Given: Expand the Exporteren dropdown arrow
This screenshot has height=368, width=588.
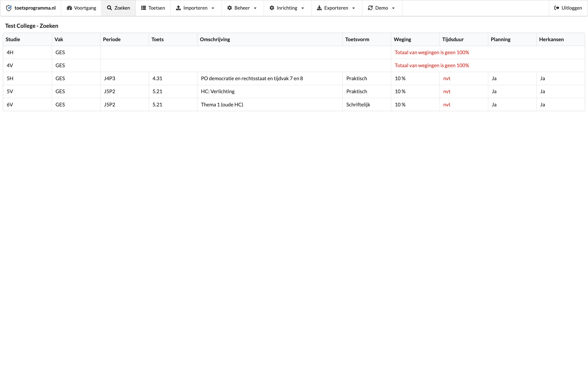Looking at the screenshot, I should tap(354, 8).
